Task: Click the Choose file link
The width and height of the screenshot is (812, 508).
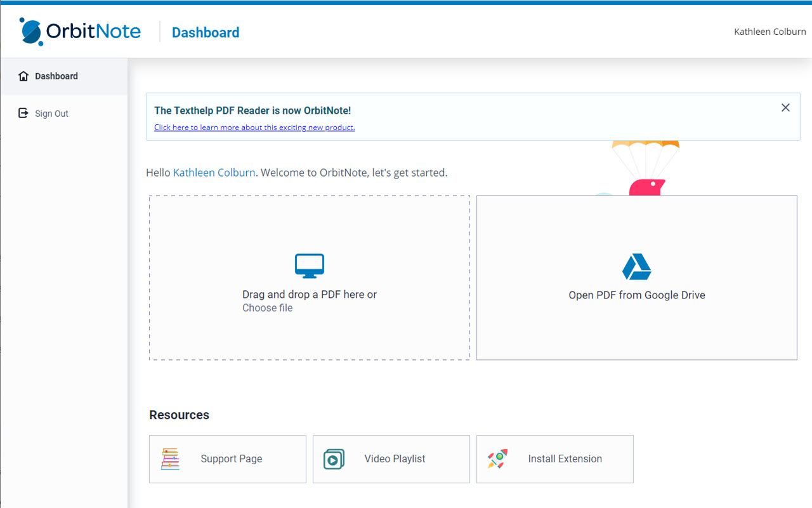Action: (x=267, y=308)
